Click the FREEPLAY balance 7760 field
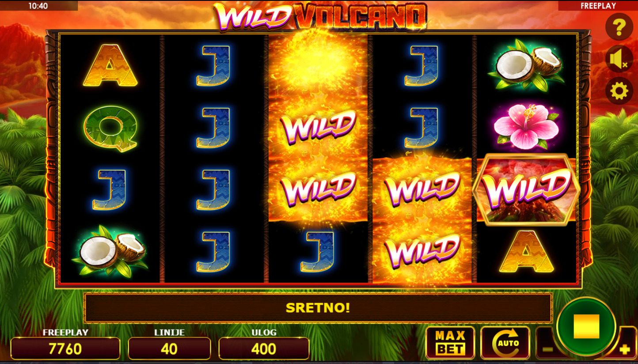 pos(65,349)
